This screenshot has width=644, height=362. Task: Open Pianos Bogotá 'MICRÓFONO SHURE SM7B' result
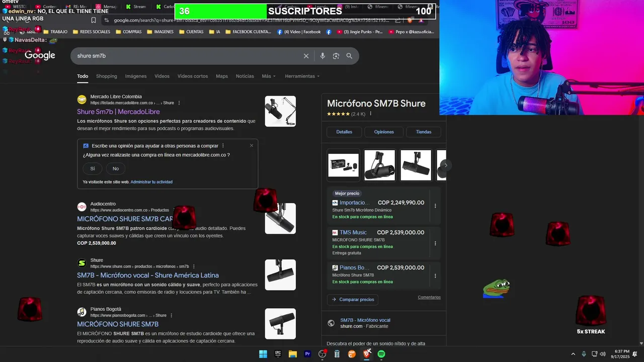[118, 324]
